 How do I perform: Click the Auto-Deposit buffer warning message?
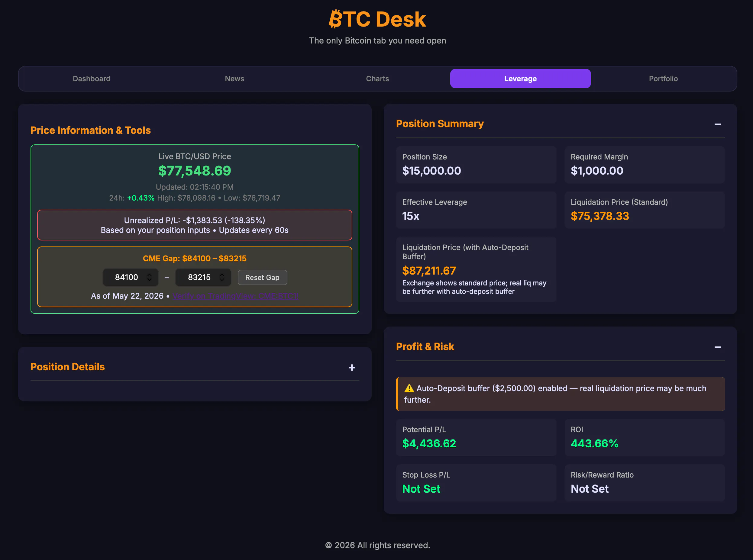(x=561, y=394)
